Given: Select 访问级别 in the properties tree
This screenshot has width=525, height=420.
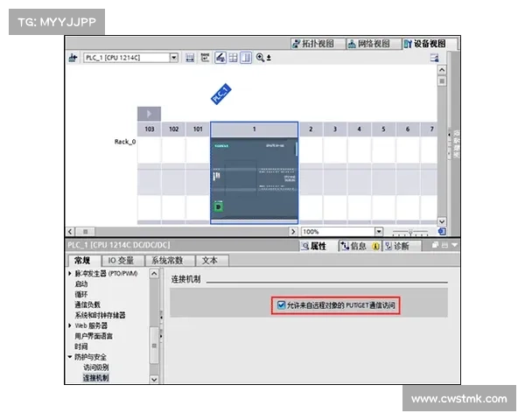Looking at the screenshot, I should pos(95,367).
